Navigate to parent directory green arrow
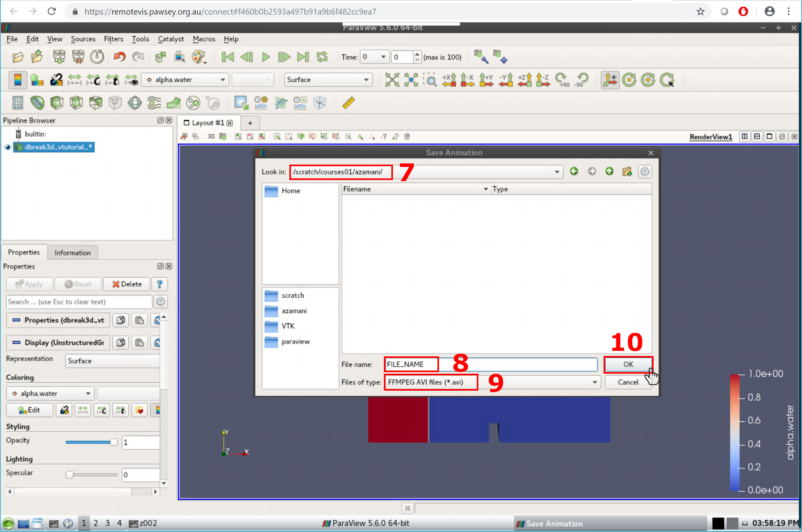The width and height of the screenshot is (802, 532). point(609,171)
